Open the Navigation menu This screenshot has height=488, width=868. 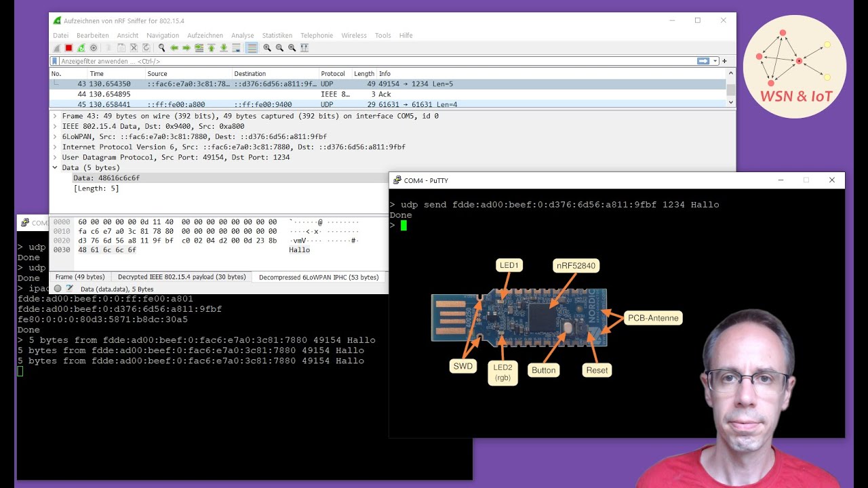(x=163, y=35)
